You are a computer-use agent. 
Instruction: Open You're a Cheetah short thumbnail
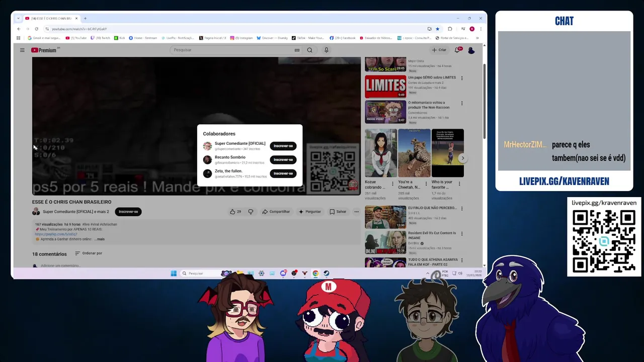tap(414, 153)
